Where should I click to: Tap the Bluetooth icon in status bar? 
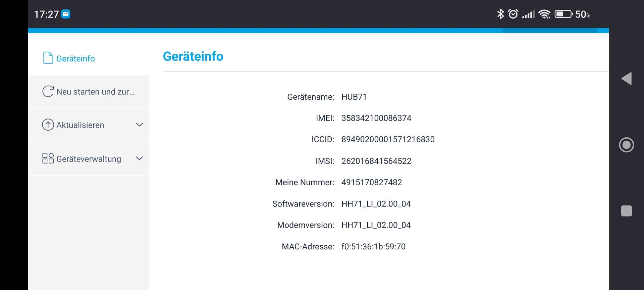pyautogui.click(x=500, y=14)
